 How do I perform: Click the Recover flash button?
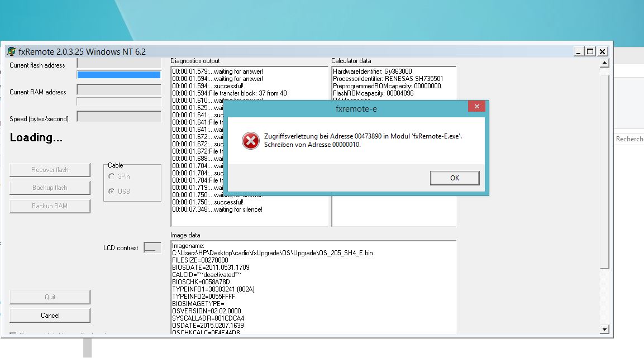click(50, 170)
